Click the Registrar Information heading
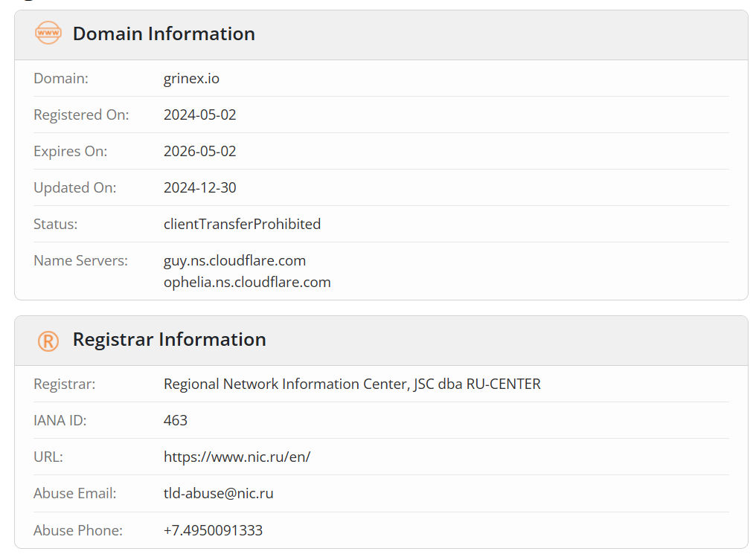Screen dimensions: 756x557 pos(169,339)
